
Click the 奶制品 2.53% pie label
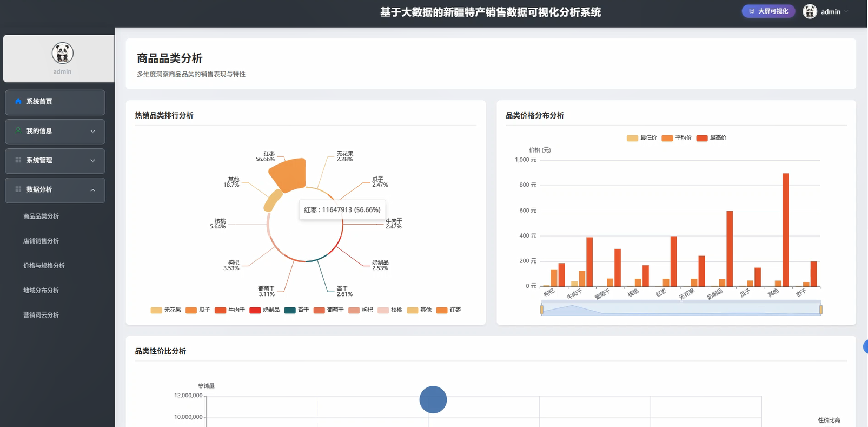coord(380,265)
